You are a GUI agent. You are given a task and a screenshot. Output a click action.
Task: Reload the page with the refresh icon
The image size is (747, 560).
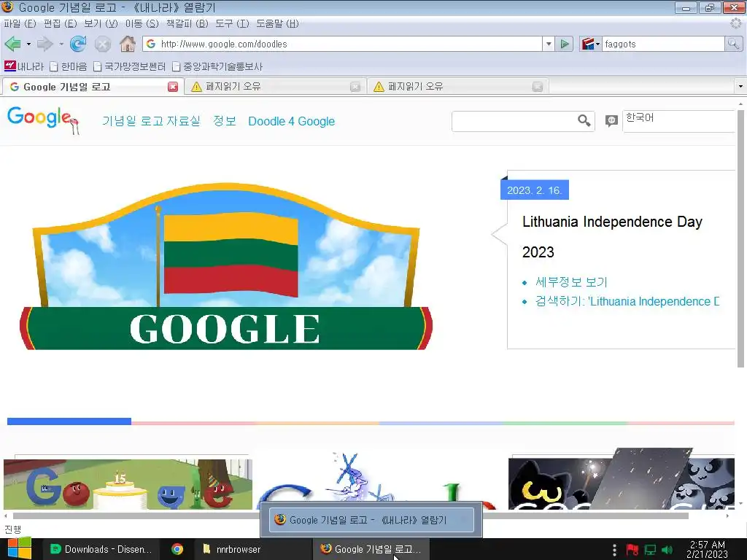pyautogui.click(x=77, y=44)
